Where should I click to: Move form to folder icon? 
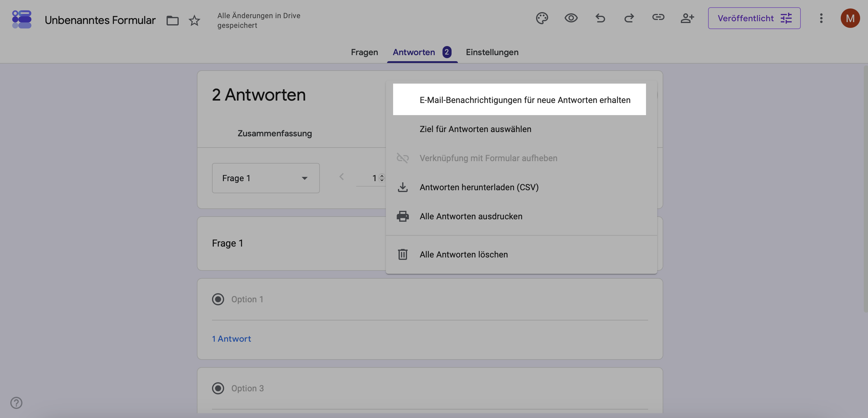coord(172,21)
